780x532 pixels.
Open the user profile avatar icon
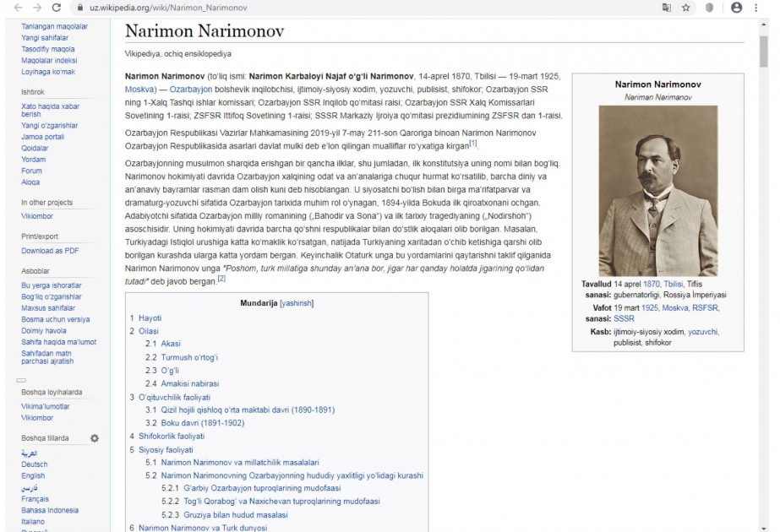tap(737, 8)
